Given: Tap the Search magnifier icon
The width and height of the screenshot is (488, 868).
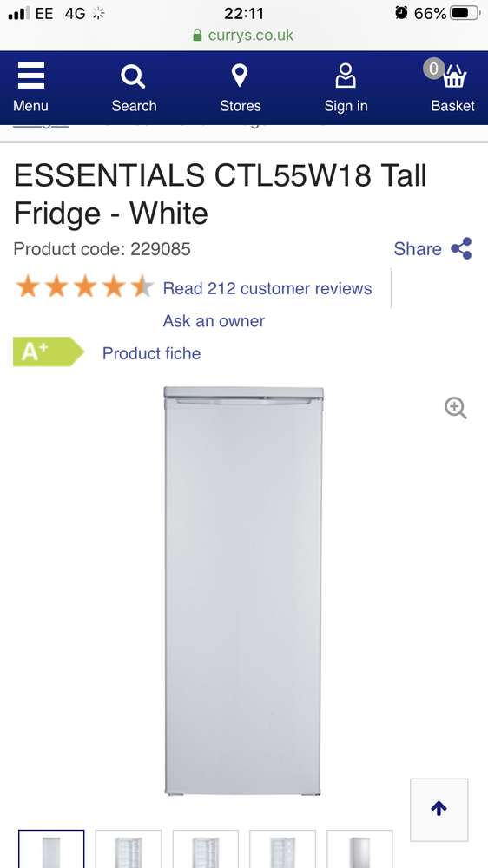Looking at the screenshot, I should tap(133, 76).
